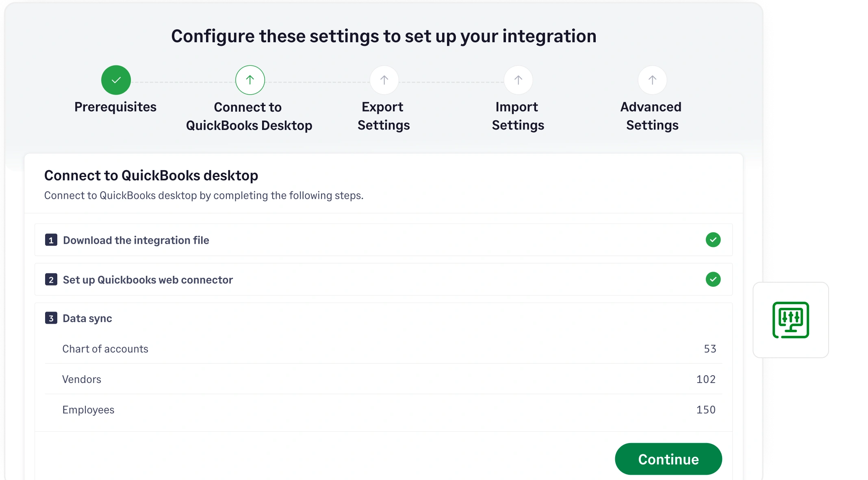Select the Vendors row label
This screenshot has width=868, height=480.
coord(82,379)
